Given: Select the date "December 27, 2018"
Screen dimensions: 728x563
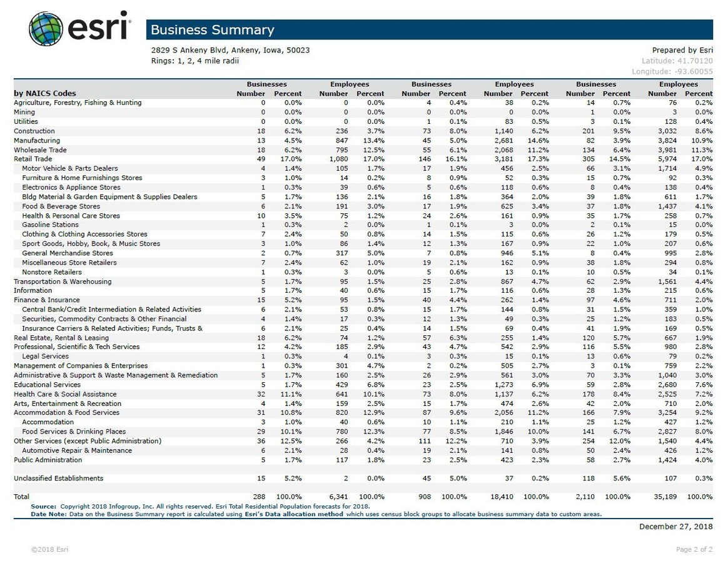Looking at the screenshot, I should pyautogui.click(x=676, y=526).
